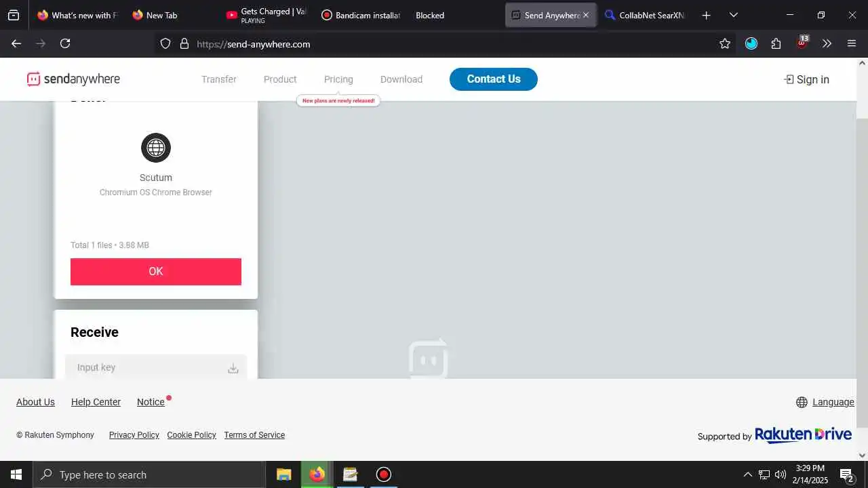Viewport: 868px width, 488px height.
Task: Click the site padlock icon
Action: click(184, 43)
